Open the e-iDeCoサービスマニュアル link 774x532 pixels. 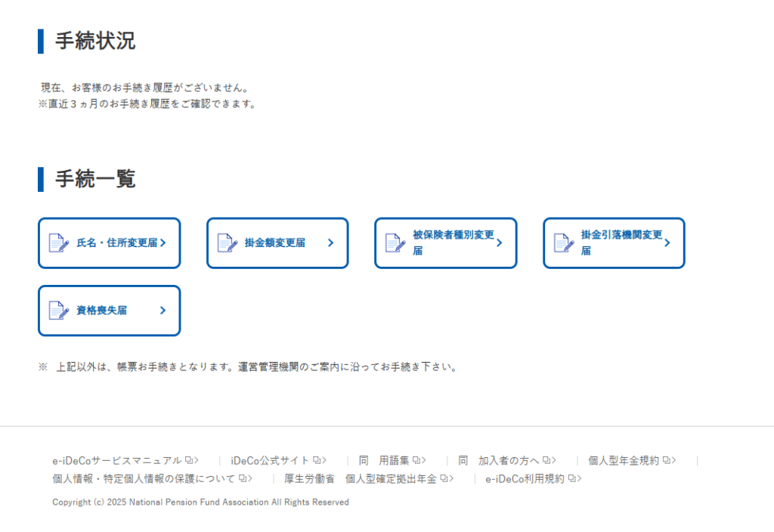pos(116,460)
